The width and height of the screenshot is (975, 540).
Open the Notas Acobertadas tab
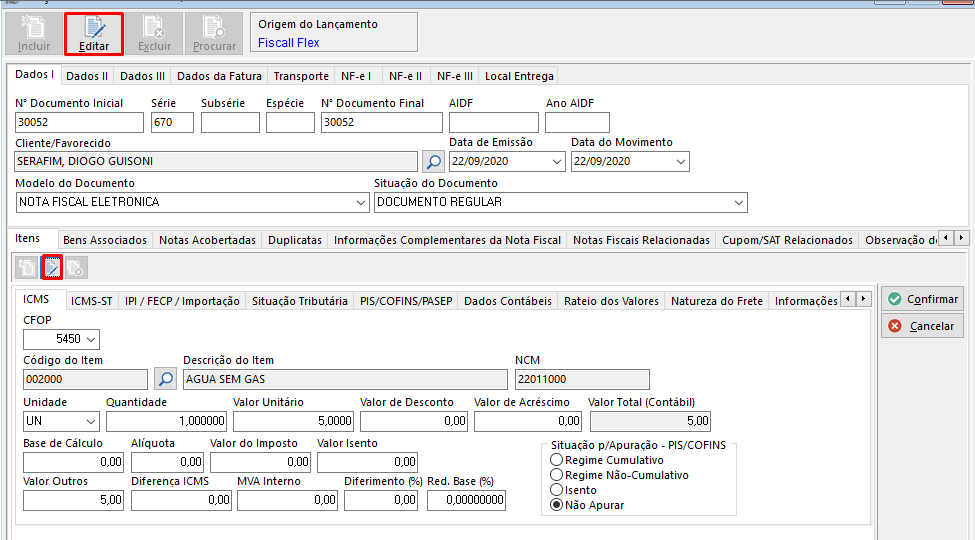tap(208, 240)
